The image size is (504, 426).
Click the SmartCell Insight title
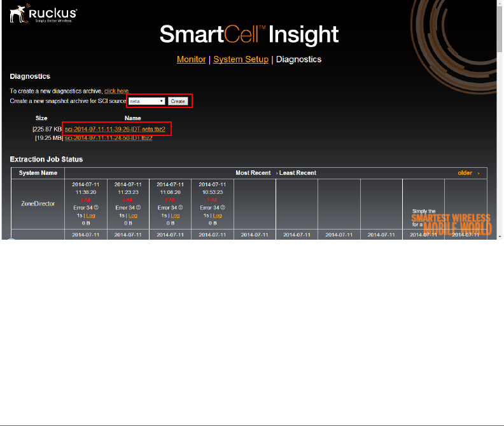(249, 34)
